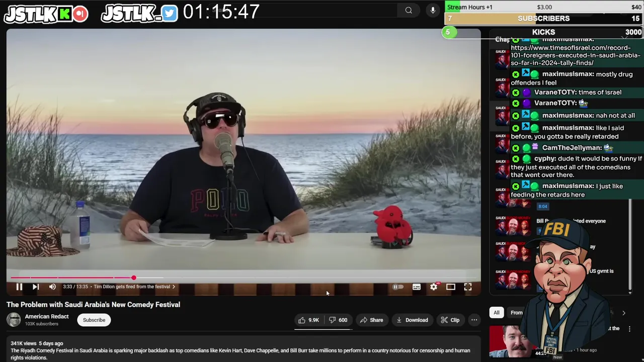Skip to the next video
This screenshot has height=362, width=644.
click(36, 287)
